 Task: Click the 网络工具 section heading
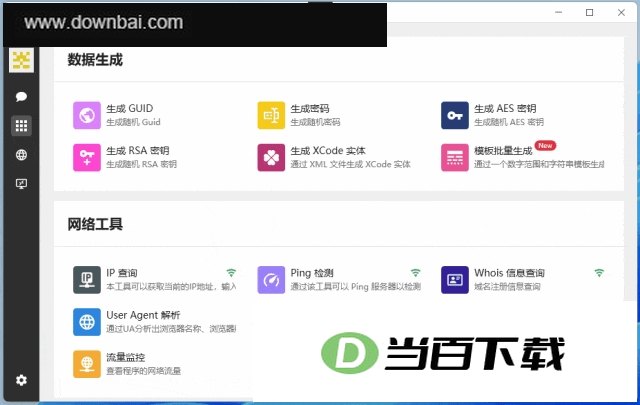[95, 224]
